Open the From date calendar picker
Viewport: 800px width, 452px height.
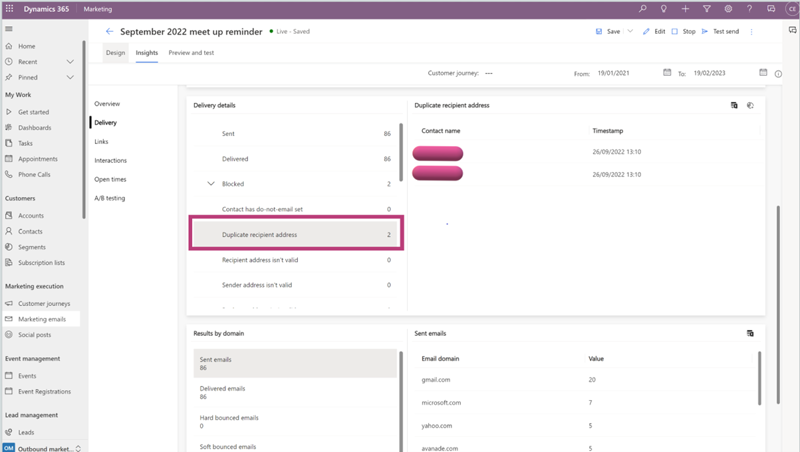(x=667, y=73)
